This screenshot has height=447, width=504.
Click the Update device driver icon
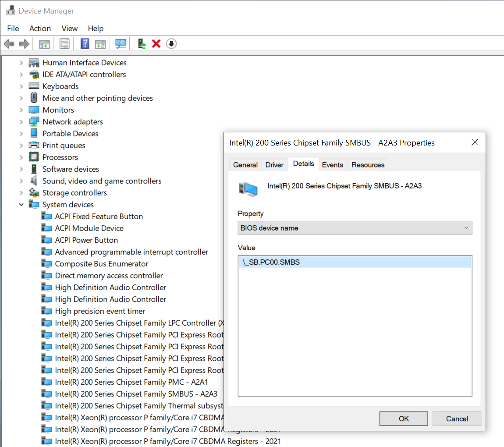tap(142, 44)
